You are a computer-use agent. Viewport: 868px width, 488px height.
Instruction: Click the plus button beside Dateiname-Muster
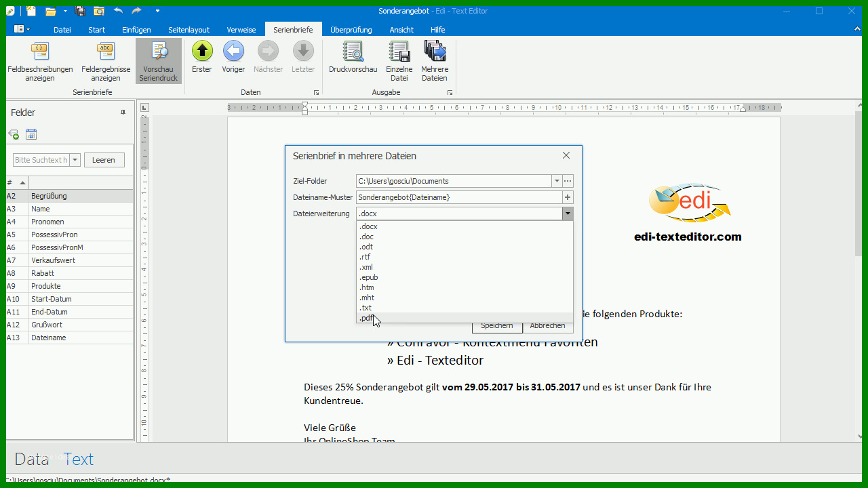(568, 197)
